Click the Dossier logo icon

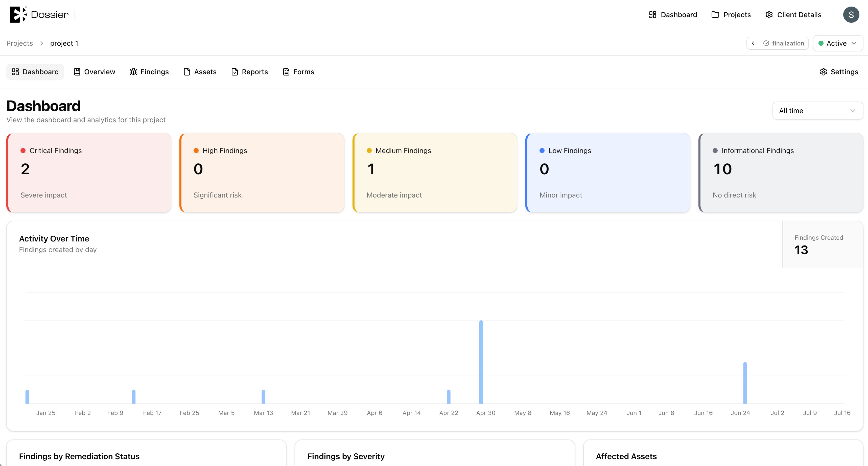[x=18, y=14]
